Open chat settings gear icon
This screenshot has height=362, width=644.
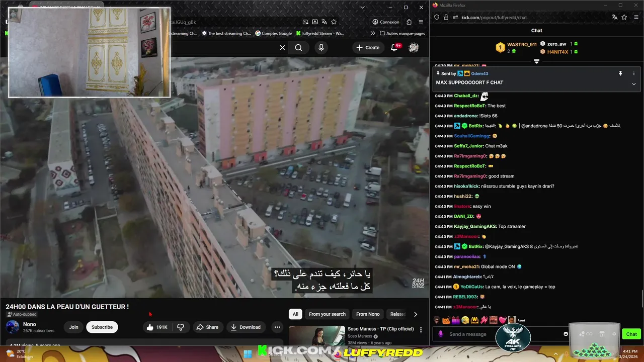(x=614, y=334)
